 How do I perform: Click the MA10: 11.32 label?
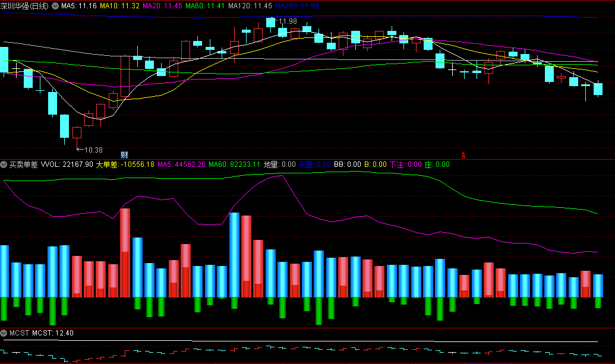tap(119, 6)
